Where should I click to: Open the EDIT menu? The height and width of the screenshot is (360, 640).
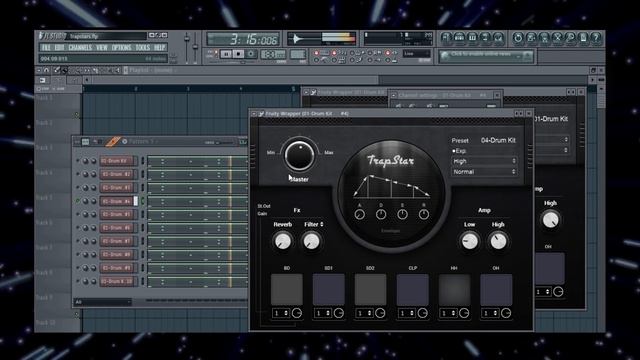[x=60, y=48]
